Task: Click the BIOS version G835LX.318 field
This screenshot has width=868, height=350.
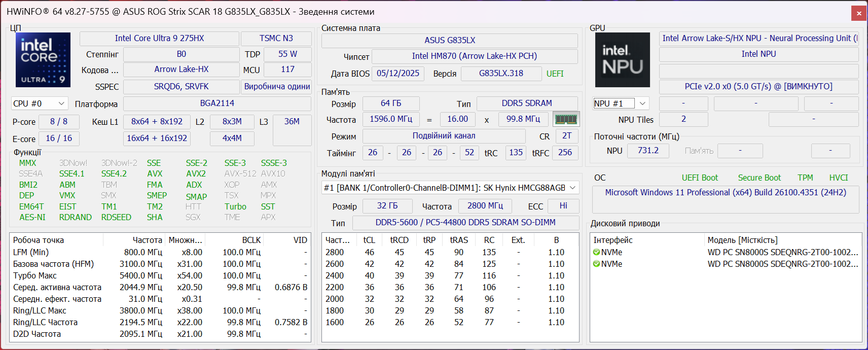Action: [501, 74]
